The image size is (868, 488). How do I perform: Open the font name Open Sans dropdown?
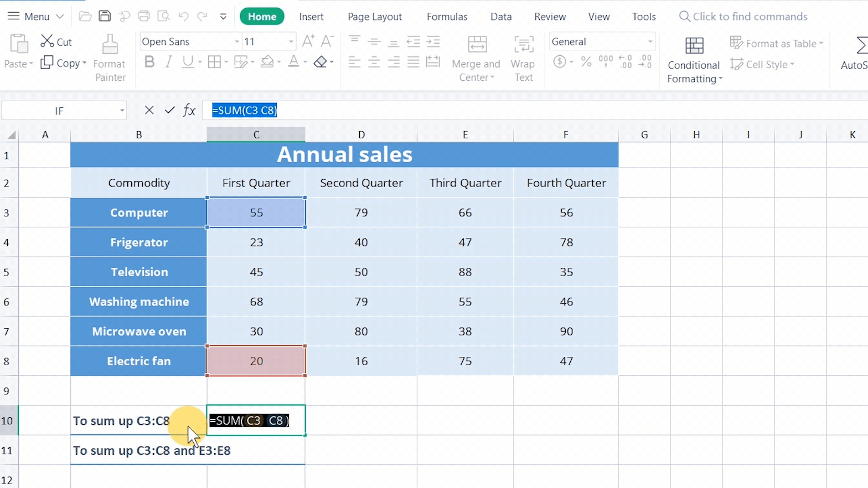coord(237,41)
